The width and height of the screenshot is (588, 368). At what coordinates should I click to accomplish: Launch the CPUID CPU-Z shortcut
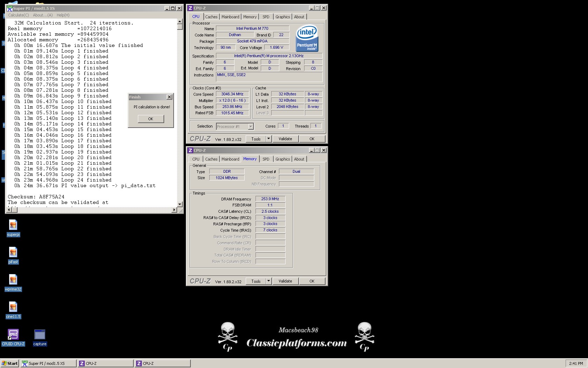(x=13, y=337)
